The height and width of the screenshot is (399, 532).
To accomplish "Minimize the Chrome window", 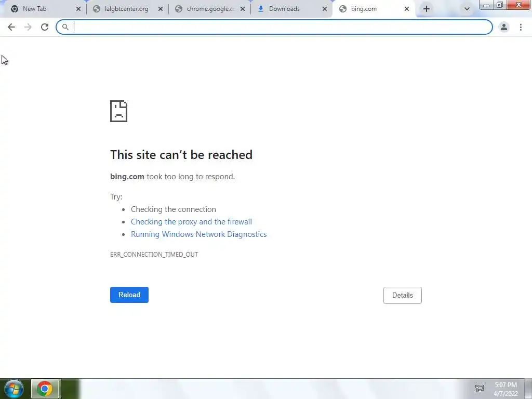I will (x=486, y=5).
